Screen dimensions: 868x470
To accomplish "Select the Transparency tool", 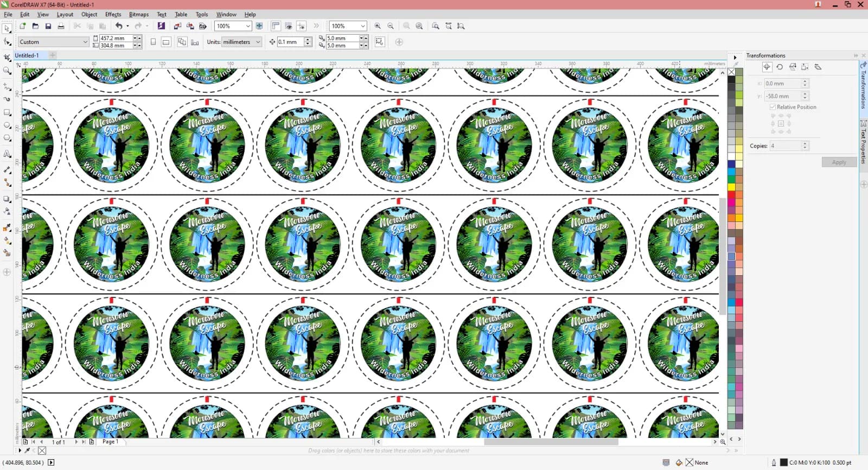I will (7, 212).
